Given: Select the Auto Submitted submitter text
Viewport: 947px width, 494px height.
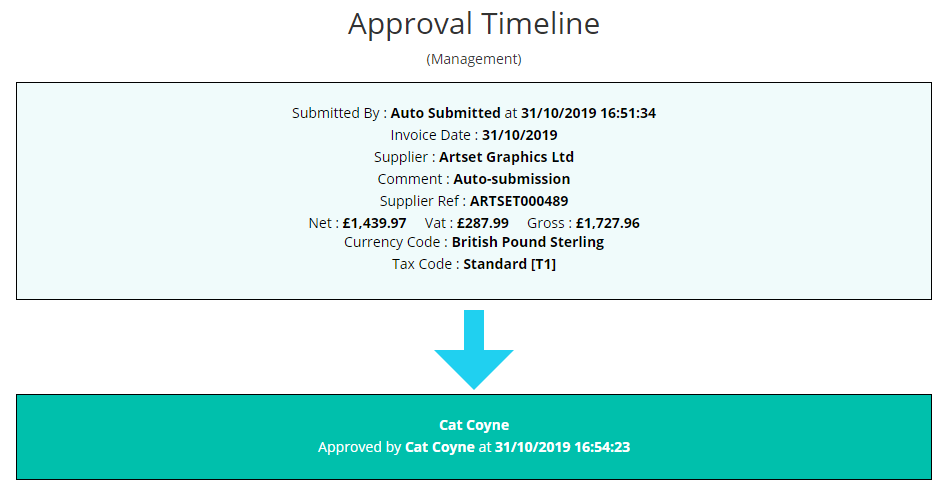Looking at the screenshot, I should click(x=445, y=113).
